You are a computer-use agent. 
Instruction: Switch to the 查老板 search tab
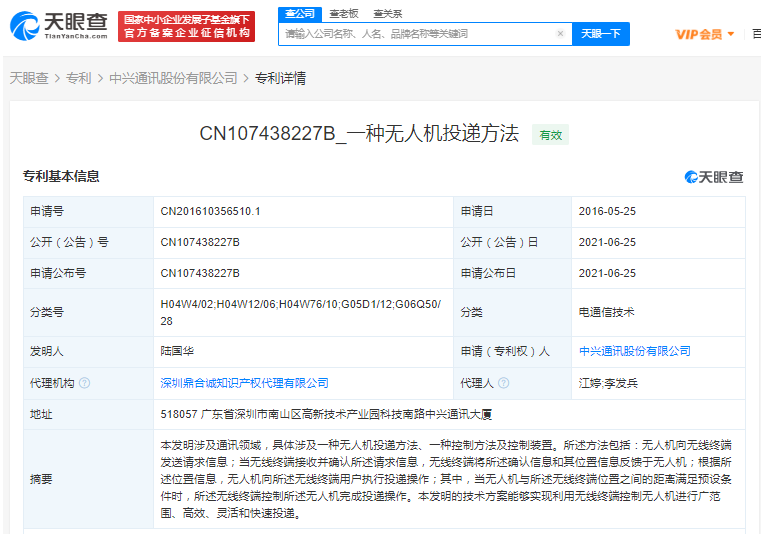coord(343,14)
